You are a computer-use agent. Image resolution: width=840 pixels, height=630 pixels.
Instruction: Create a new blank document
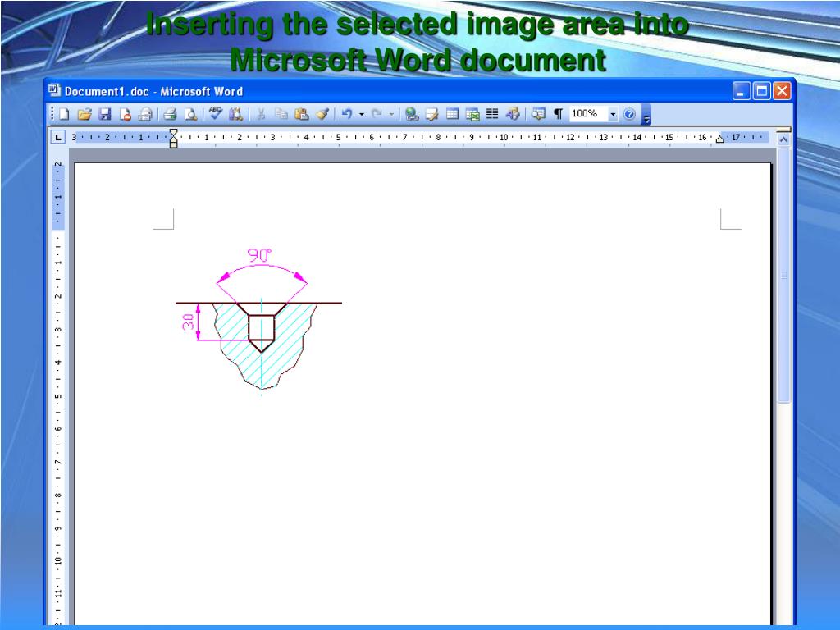point(64,114)
